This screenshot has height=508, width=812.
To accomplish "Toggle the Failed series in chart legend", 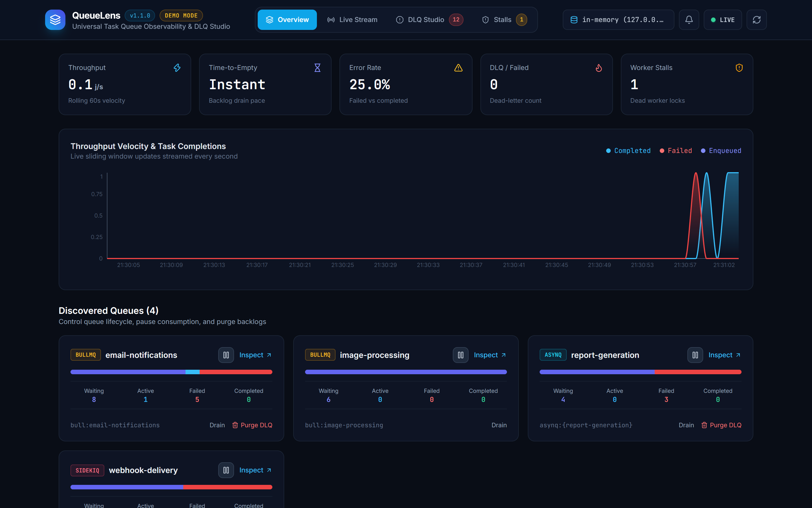I will 676,151.
